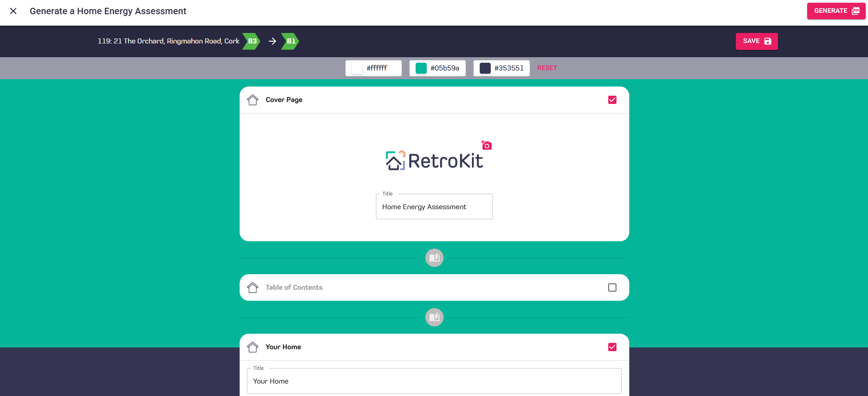Click the Cover Page section heading
The width and height of the screenshot is (868, 396).
point(284,100)
